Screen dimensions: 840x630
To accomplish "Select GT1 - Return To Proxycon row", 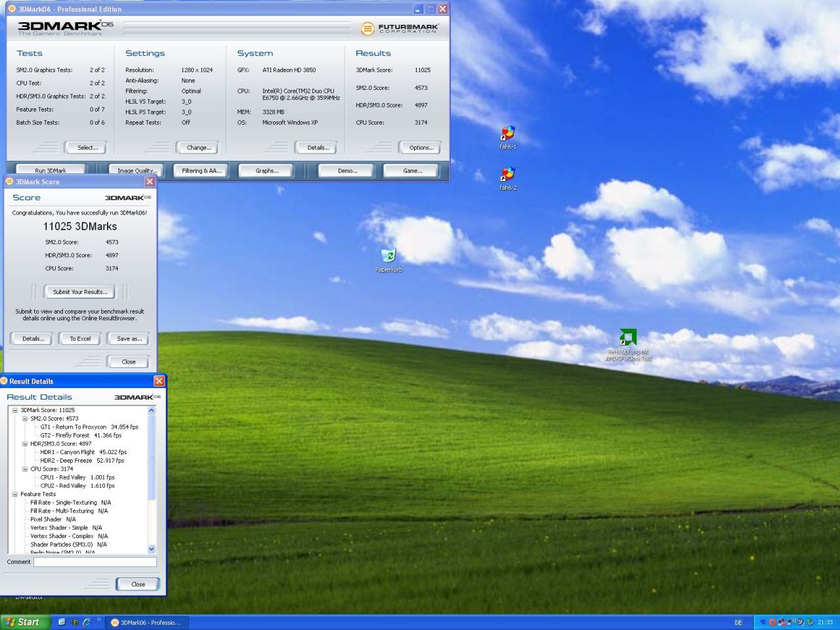I will coord(89,427).
